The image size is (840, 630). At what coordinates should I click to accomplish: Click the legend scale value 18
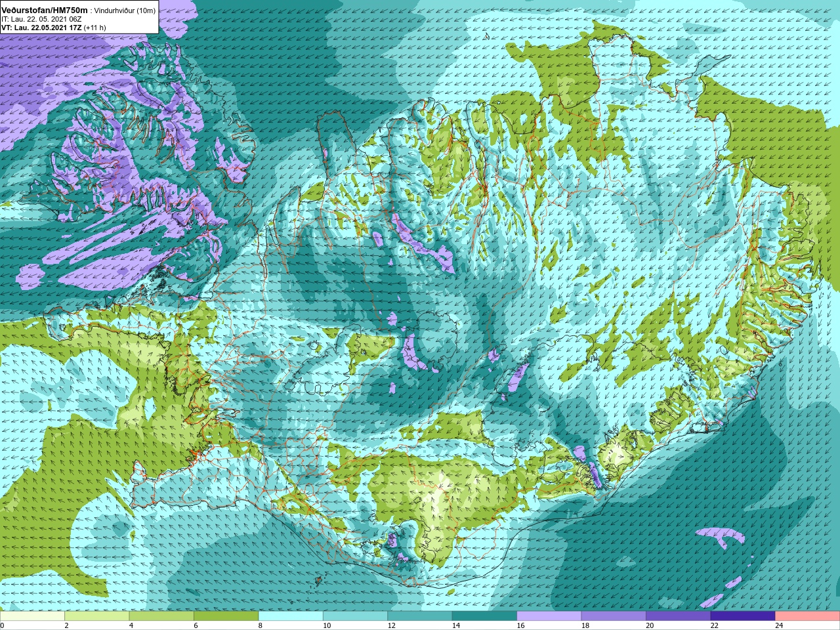pos(585,625)
